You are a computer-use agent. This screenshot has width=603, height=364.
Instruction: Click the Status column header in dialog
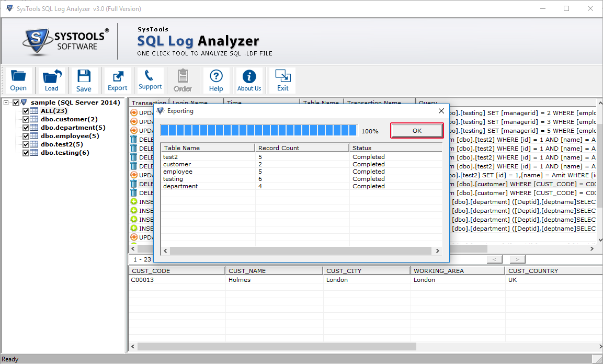click(x=395, y=147)
